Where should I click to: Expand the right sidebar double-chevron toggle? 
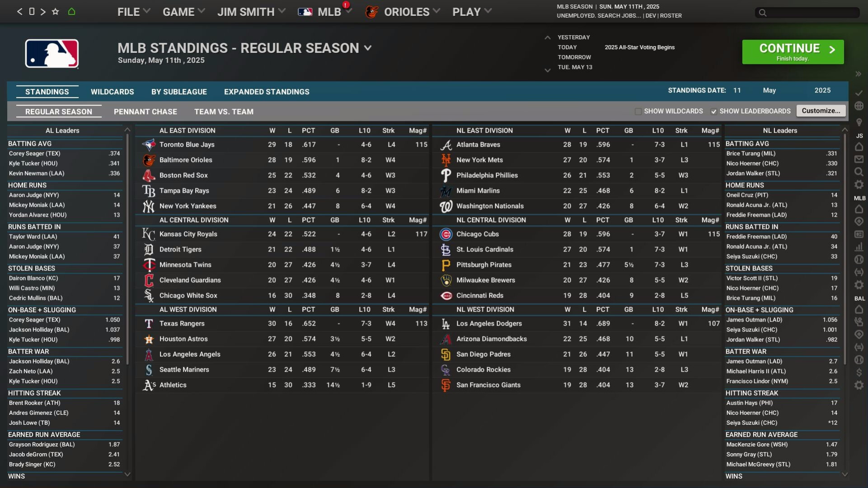click(858, 74)
